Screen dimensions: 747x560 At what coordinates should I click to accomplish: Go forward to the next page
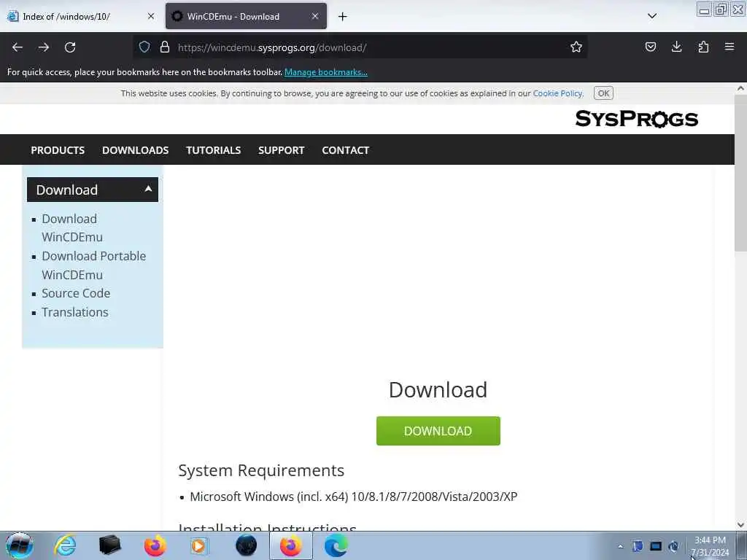coord(44,47)
